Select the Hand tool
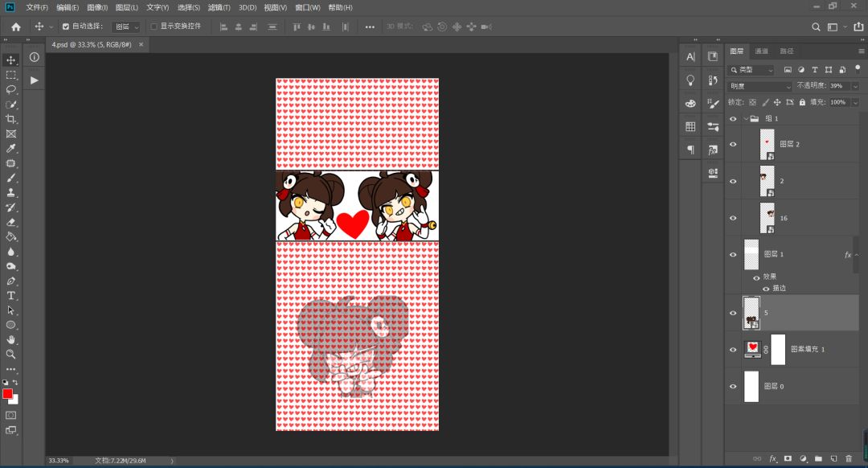Screen dimensions: 868x468 tap(10, 339)
